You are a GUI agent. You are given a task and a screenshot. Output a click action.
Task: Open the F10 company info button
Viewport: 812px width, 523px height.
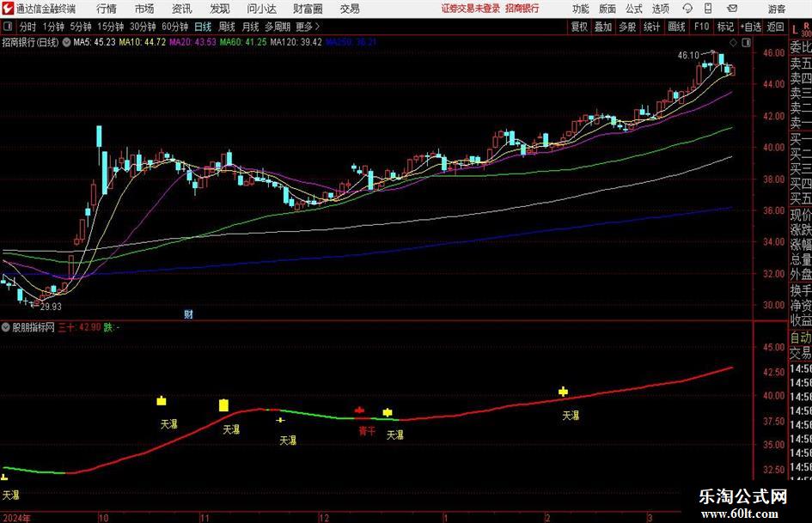701,27
